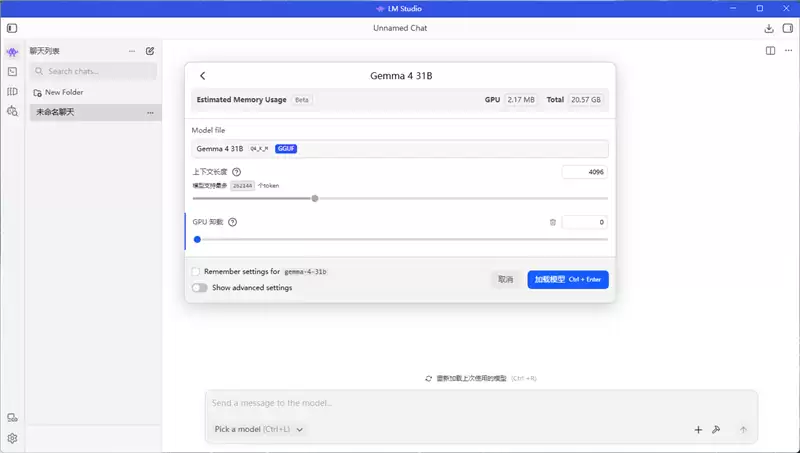This screenshot has width=800, height=453.
Task: Go back using the arrow beside Gemma 4 31B
Action: (203, 76)
